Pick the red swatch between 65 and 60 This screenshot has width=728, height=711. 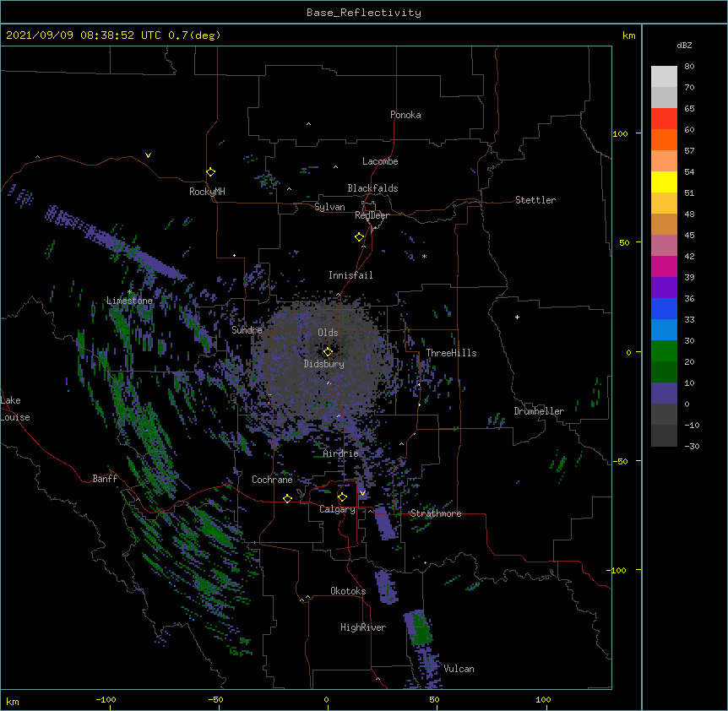point(664,119)
